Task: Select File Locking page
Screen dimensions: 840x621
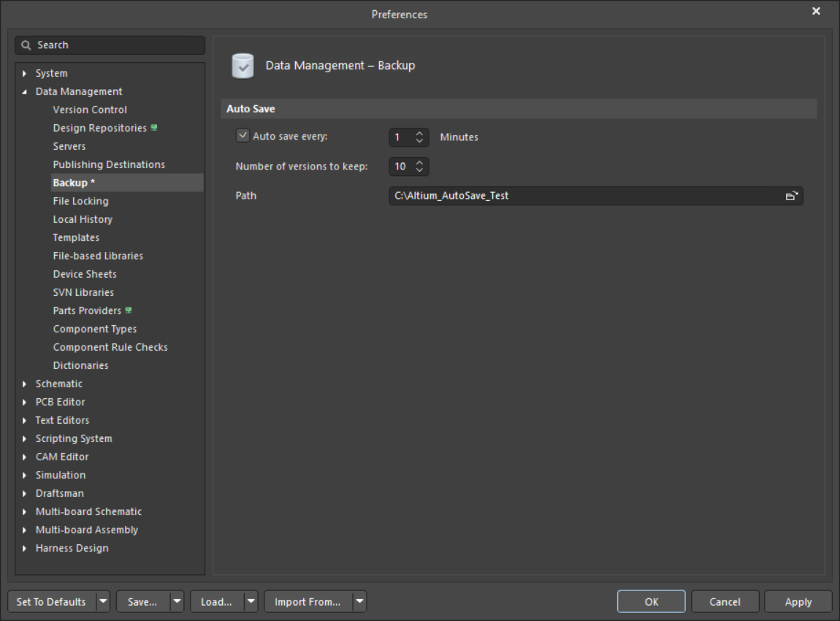Action: (x=81, y=201)
